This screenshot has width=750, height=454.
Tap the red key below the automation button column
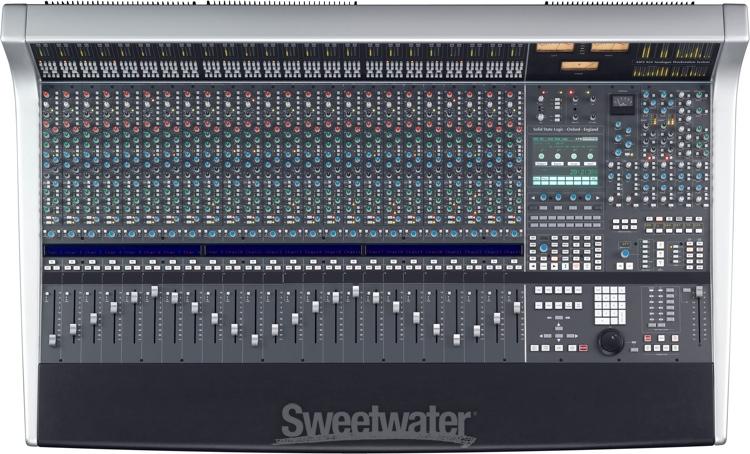[648, 338]
